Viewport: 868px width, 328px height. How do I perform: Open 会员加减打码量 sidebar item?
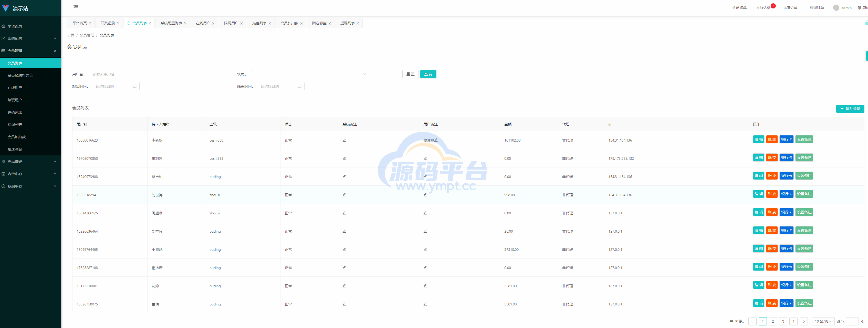click(x=30, y=75)
